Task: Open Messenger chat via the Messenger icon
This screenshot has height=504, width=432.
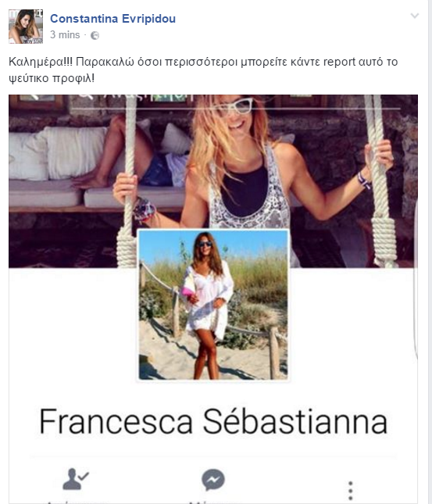Action: click(213, 480)
